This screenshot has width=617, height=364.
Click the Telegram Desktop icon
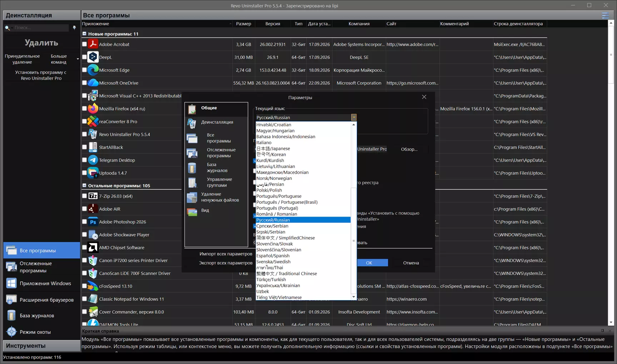point(93,160)
